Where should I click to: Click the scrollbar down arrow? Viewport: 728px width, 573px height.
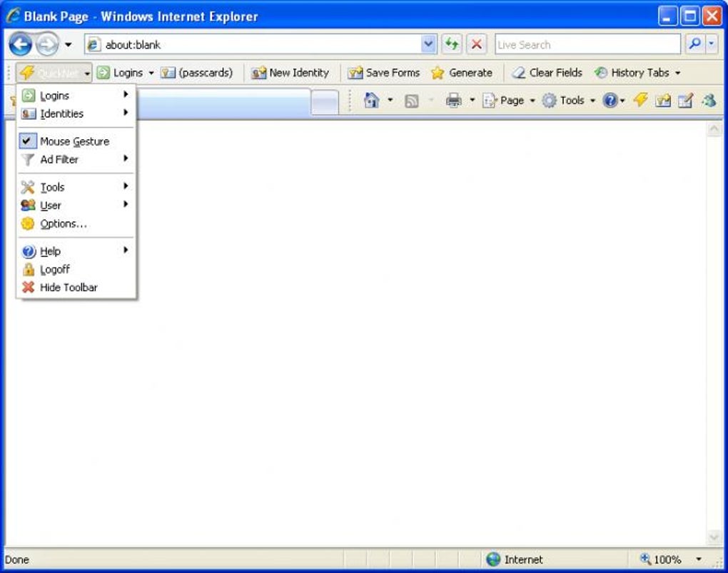pyautogui.click(x=714, y=537)
